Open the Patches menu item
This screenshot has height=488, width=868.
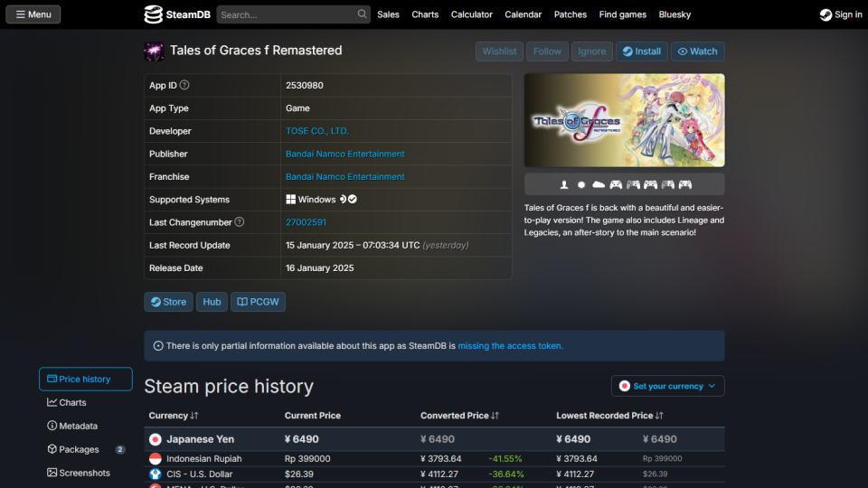[x=571, y=14]
